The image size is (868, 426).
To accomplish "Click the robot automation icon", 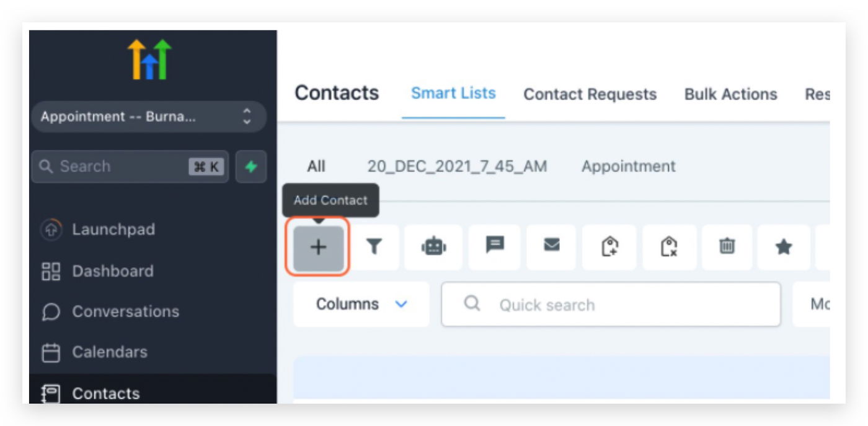I will [x=433, y=247].
